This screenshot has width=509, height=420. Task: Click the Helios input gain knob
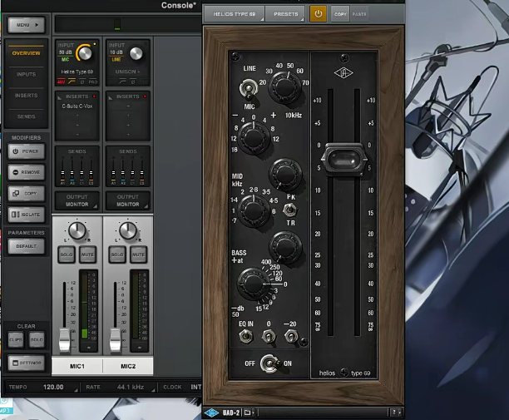coord(285,87)
